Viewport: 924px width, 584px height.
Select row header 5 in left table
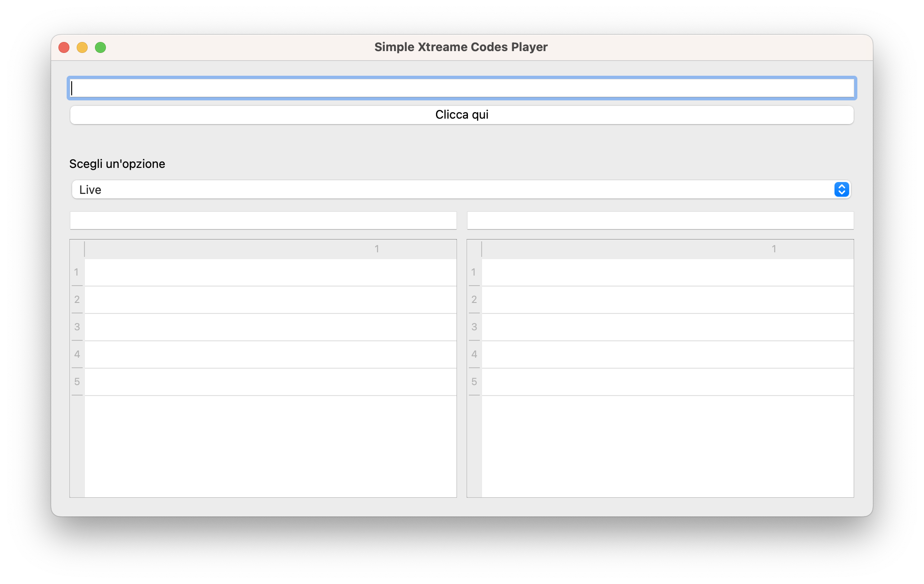point(77,382)
